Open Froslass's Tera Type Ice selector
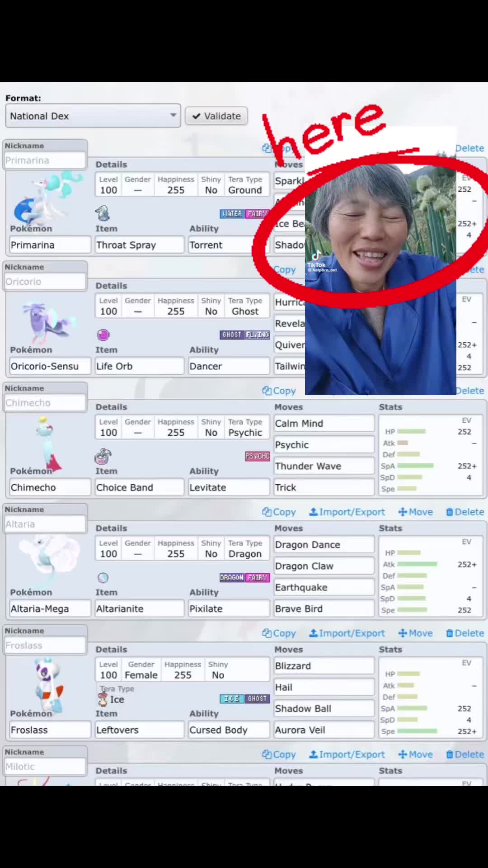 pyautogui.click(x=117, y=695)
